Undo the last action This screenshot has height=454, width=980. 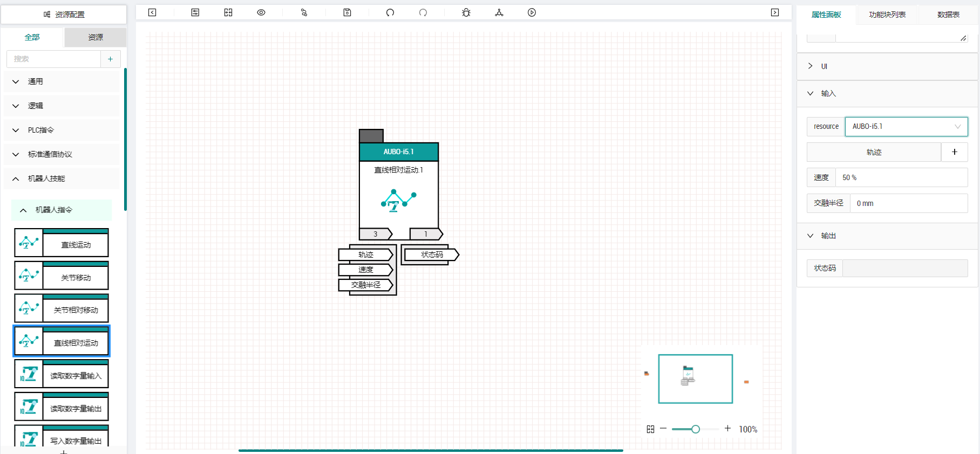390,12
